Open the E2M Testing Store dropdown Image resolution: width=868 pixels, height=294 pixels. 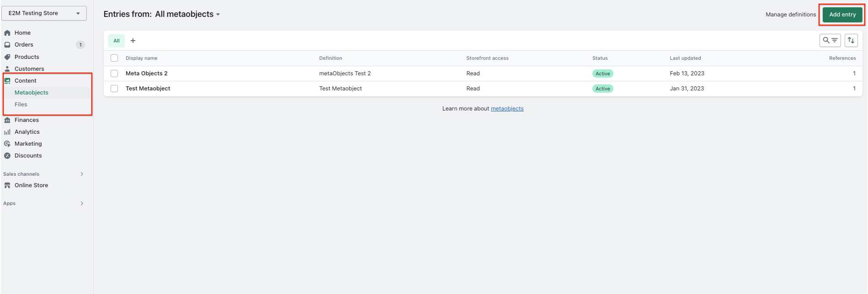(x=44, y=13)
